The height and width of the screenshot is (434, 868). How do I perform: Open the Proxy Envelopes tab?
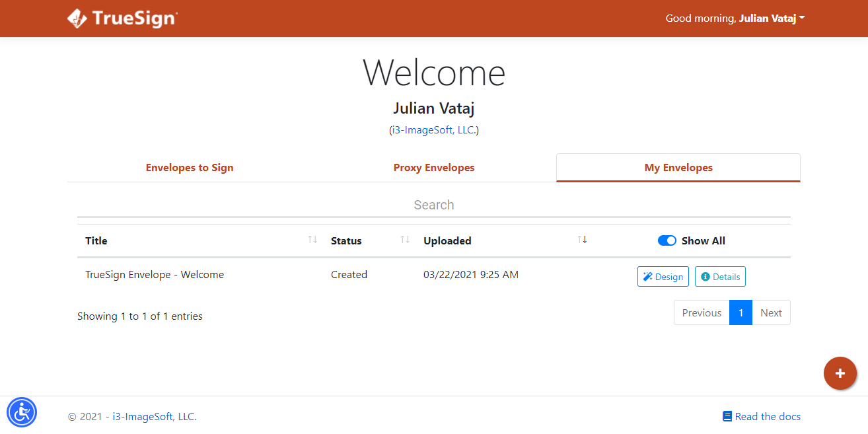(433, 167)
